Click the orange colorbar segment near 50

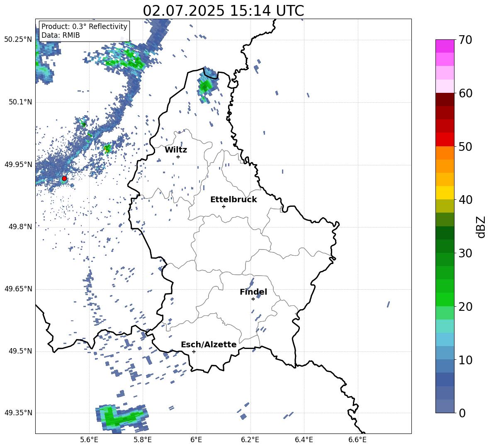pos(445,153)
